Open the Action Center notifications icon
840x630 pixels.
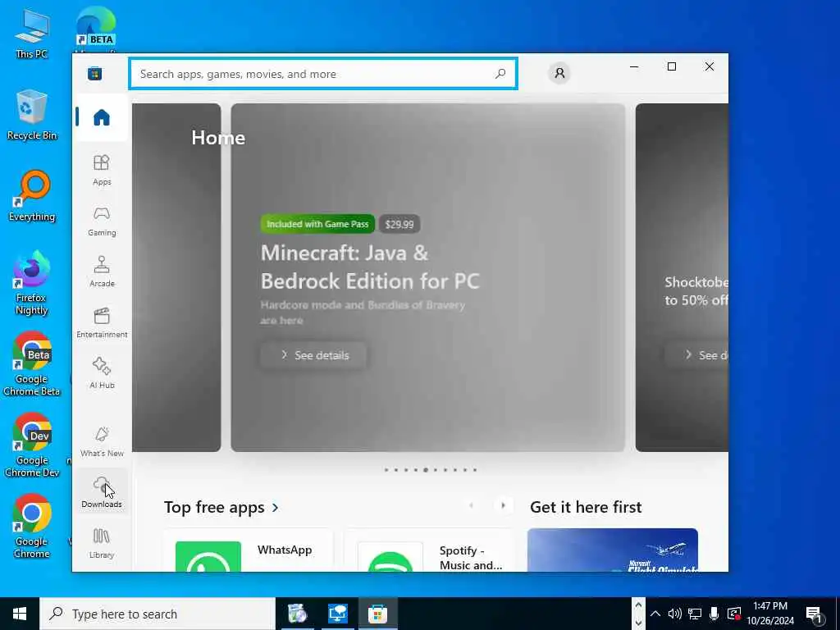click(815, 614)
